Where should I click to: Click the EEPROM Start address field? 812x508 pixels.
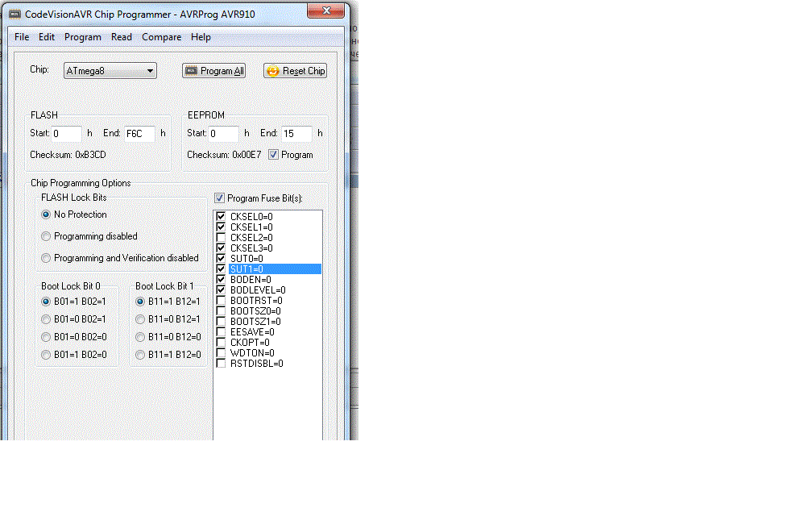click(223, 134)
